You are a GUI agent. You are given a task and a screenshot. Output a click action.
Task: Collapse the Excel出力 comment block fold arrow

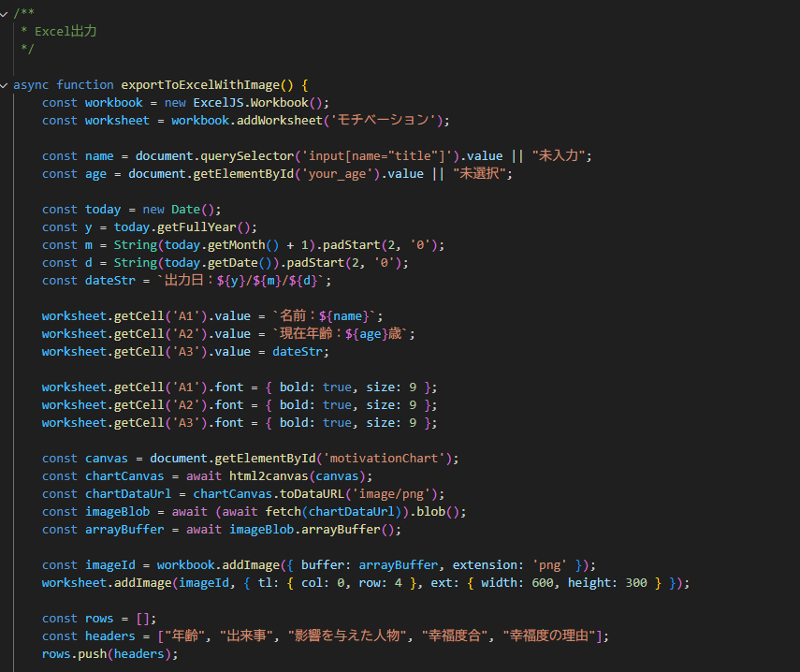click(5, 13)
